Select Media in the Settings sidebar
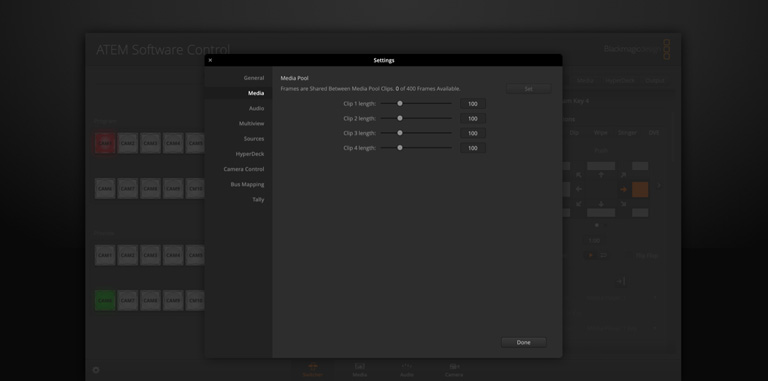The height and width of the screenshot is (381, 768). point(256,93)
